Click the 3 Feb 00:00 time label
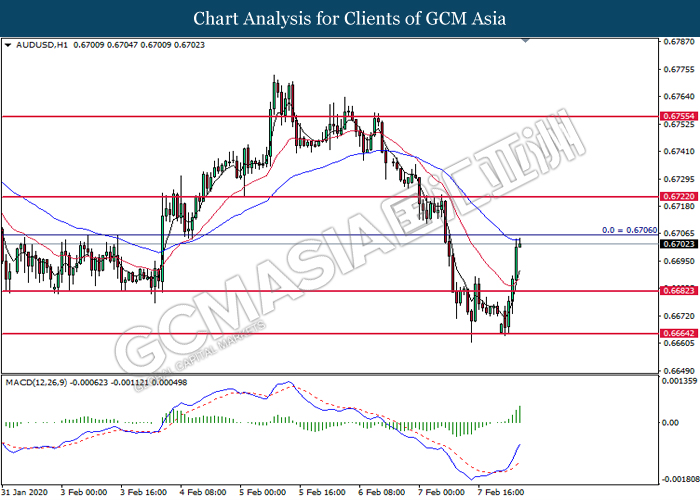 (x=84, y=492)
